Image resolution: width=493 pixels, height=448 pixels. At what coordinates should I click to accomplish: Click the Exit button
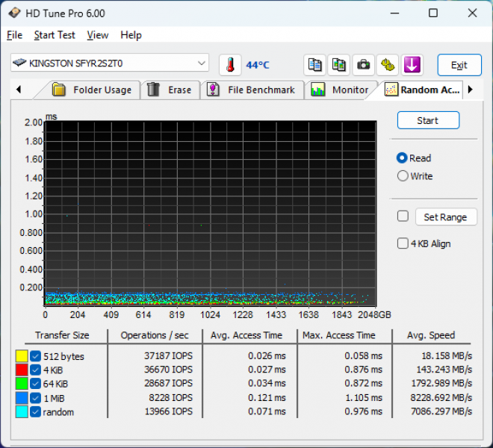[459, 65]
